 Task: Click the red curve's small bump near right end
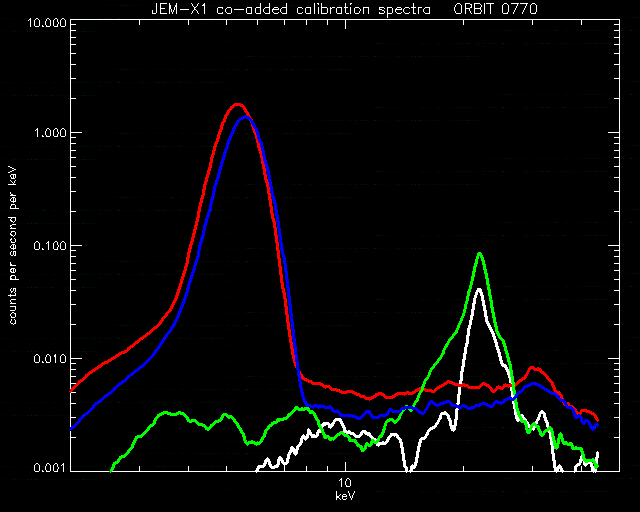(535, 368)
